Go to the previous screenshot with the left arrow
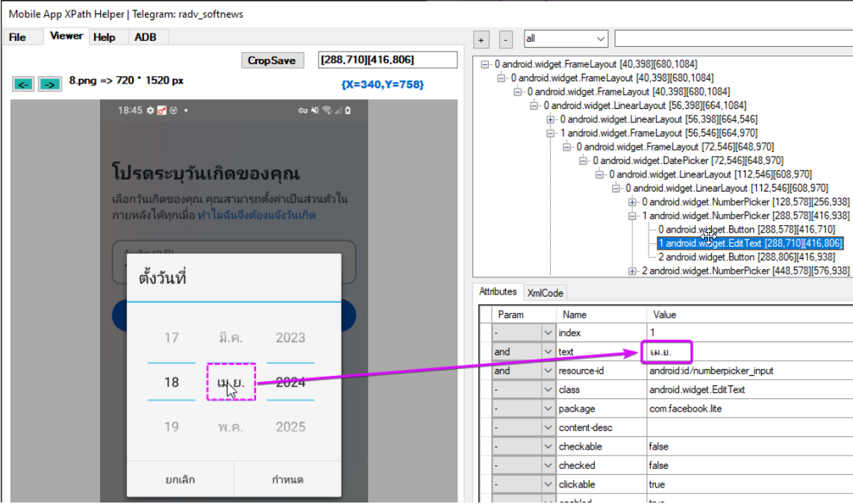The image size is (853, 504). point(23,84)
